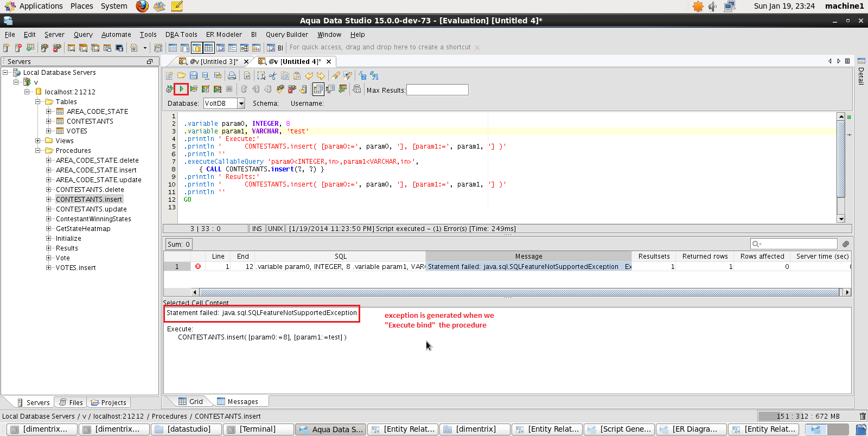Click the Max Results input field
The image size is (868, 436).
coord(437,90)
